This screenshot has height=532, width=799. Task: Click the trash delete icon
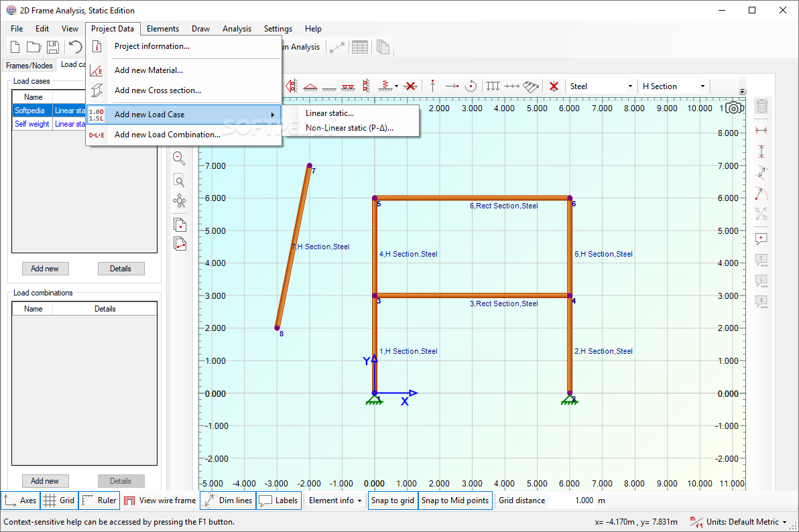pyautogui.click(x=762, y=106)
